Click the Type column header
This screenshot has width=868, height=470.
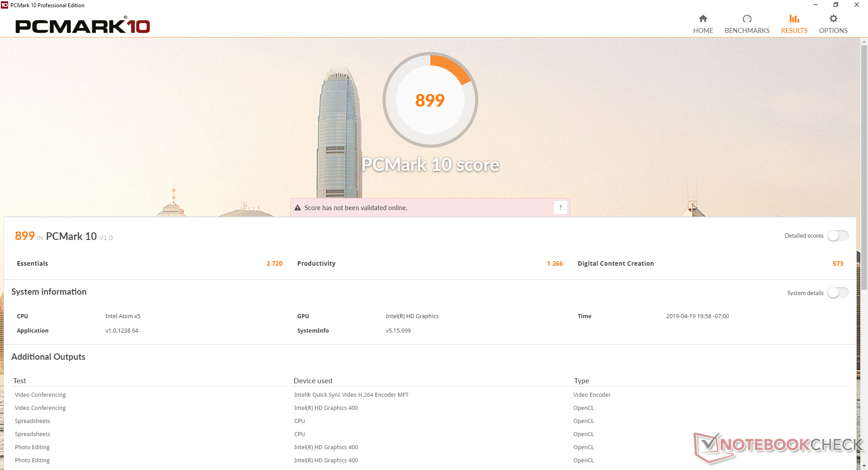click(581, 381)
